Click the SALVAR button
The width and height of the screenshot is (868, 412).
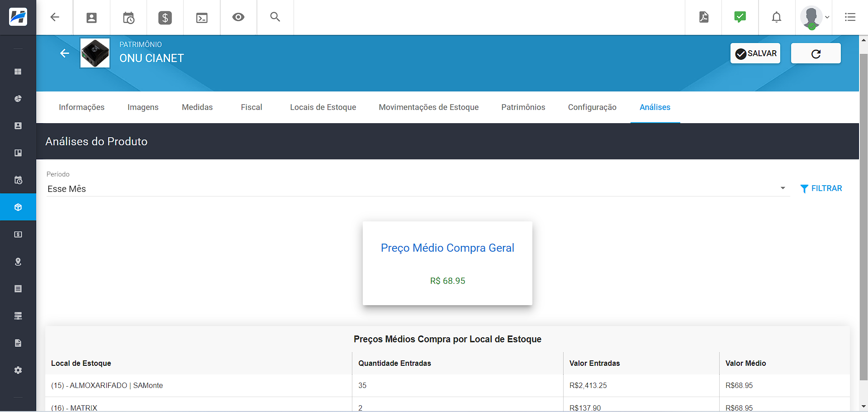[755, 53]
